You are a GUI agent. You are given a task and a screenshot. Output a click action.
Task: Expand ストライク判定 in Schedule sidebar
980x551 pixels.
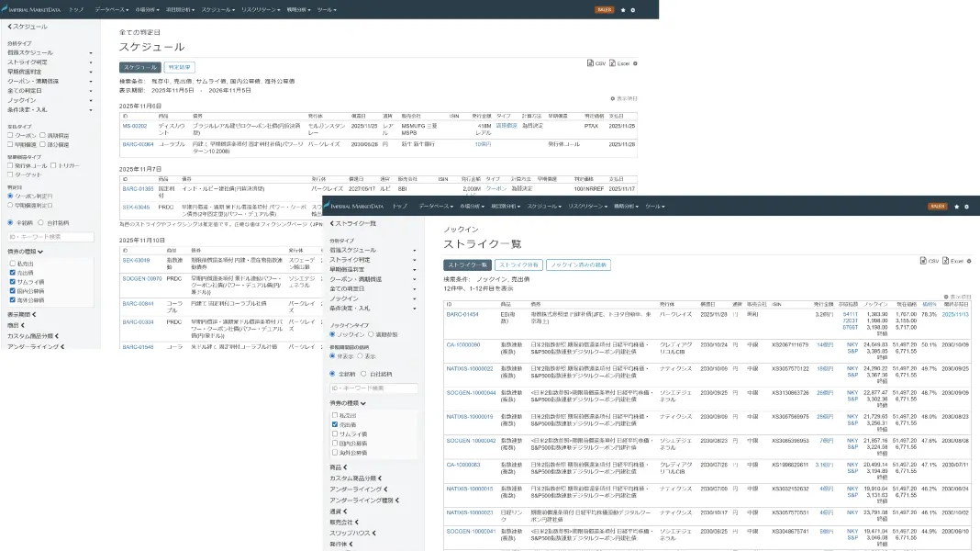50,62
